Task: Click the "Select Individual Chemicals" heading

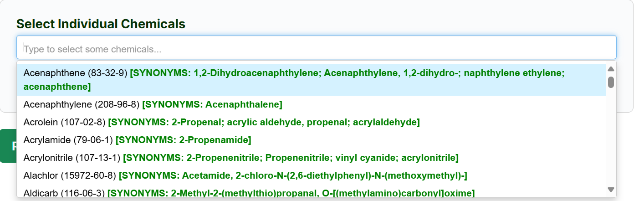Action: 101,24
